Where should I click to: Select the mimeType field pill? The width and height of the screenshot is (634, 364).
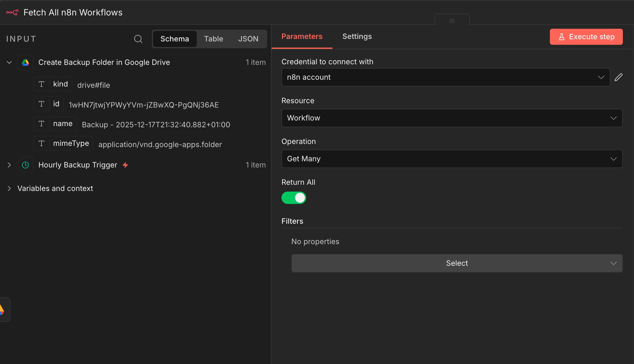pyautogui.click(x=63, y=143)
